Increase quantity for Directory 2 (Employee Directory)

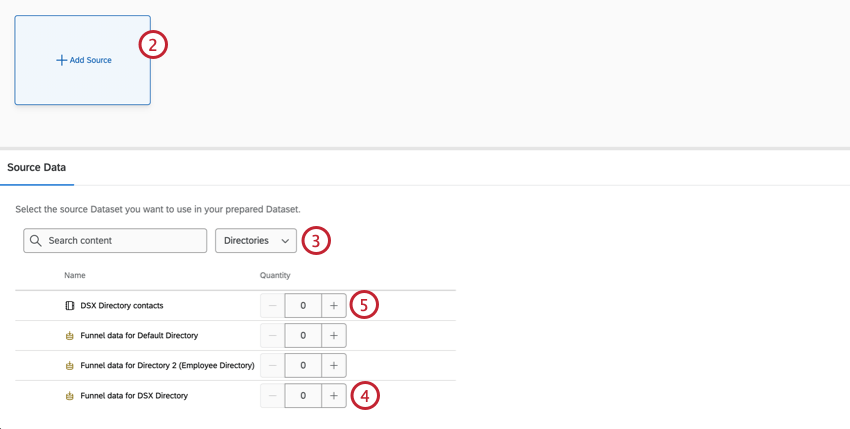coord(334,365)
